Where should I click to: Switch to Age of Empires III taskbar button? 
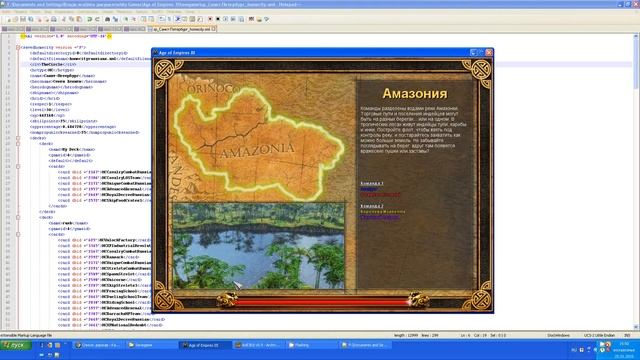coord(205,345)
